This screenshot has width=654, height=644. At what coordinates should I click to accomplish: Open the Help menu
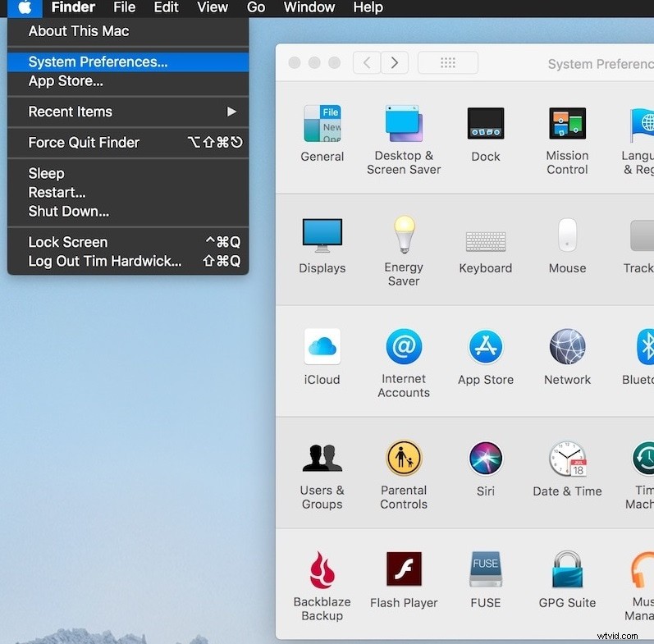click(368, 7)
